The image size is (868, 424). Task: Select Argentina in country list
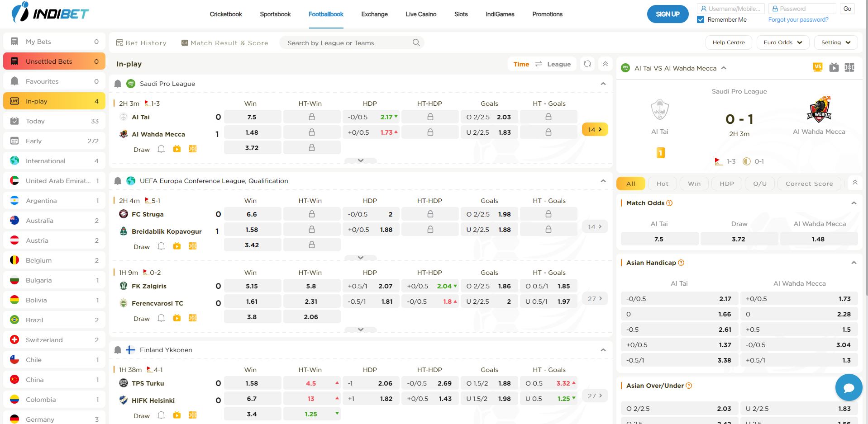tap(54, 201)
